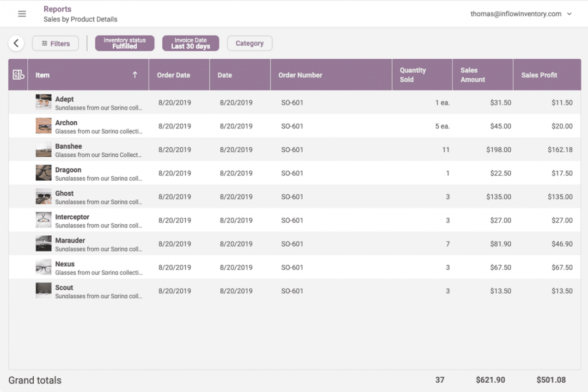Click the Adept sunglasses product thumbnail
Screen dimensions: 588x392
coord(43,102)
